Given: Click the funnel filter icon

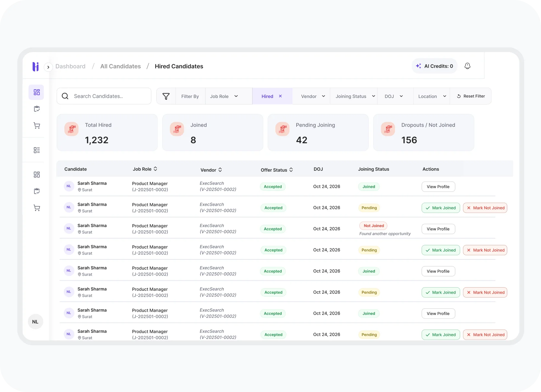Looking at the screenshot, I should click(x=166, y=96).
